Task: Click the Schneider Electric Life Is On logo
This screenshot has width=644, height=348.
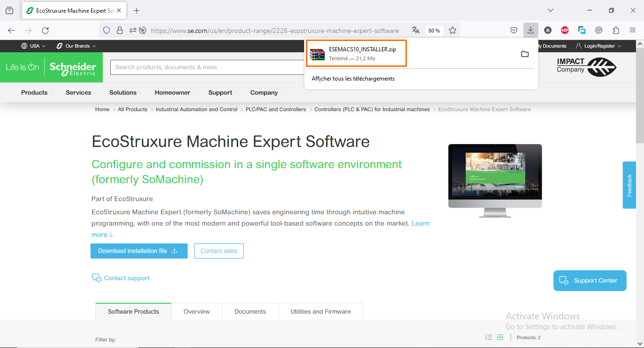Action: [x=51, y=67]
